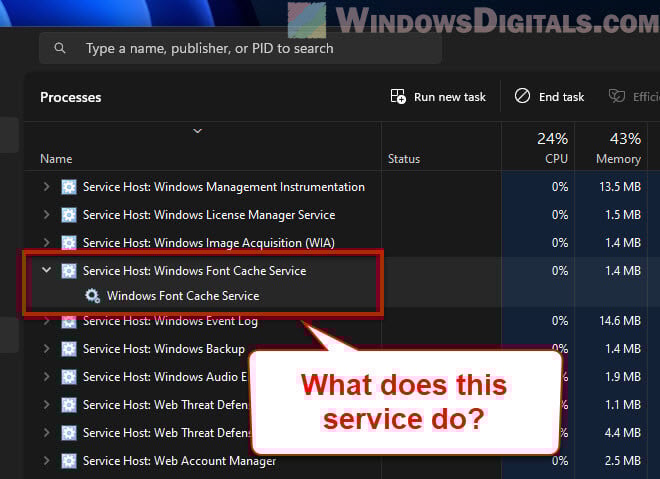Screen dimensions: 660x479
Task: Expand Service Host: Windows License Manager Service
Action: coord(46,215)
